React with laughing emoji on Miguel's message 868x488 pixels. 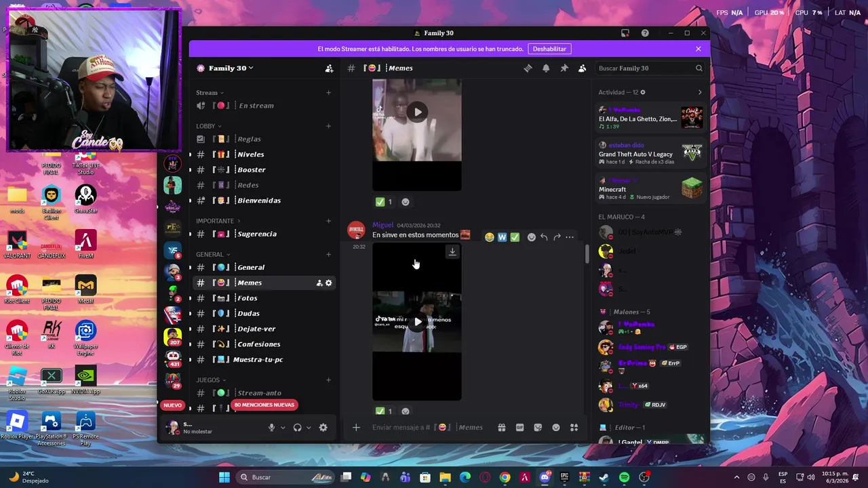pos(489,237)
